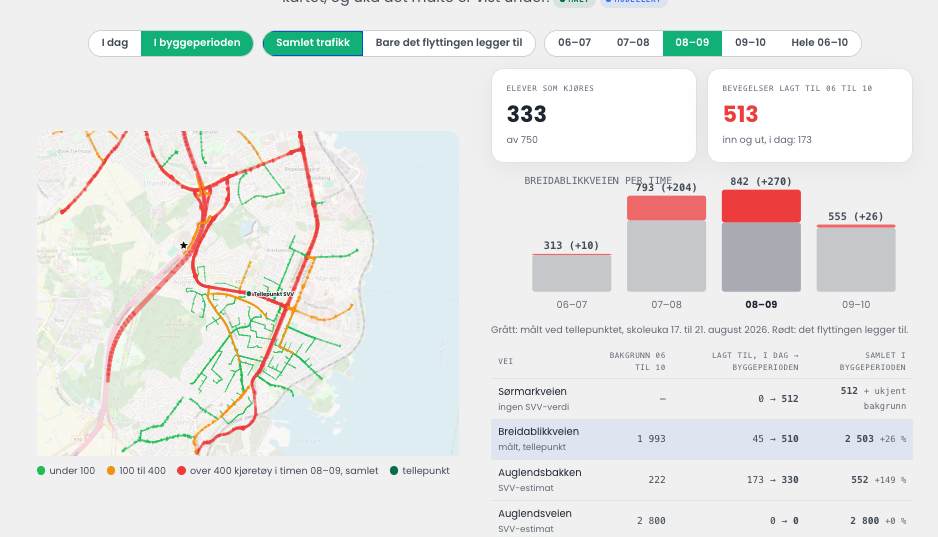Click the 08–09 bar in the chart

761,240
